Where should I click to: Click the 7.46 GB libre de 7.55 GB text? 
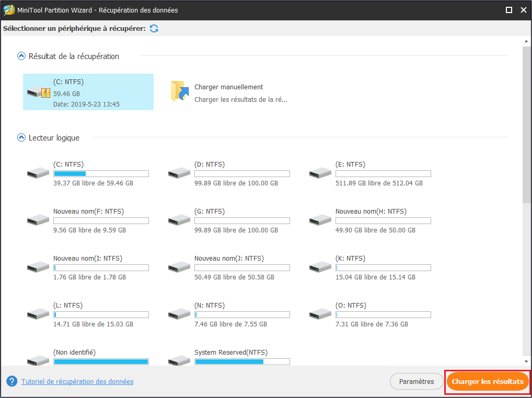pyautogui.click(x=230, y=324)
